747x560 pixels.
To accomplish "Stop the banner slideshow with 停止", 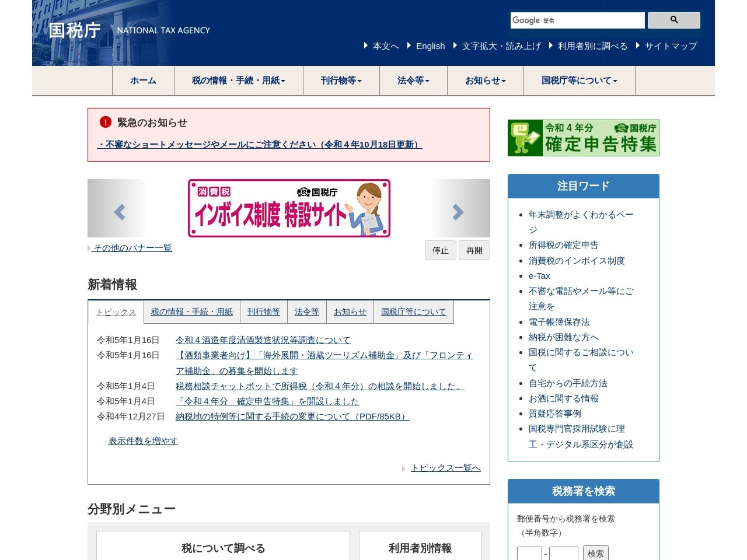I will pos(440,250).
